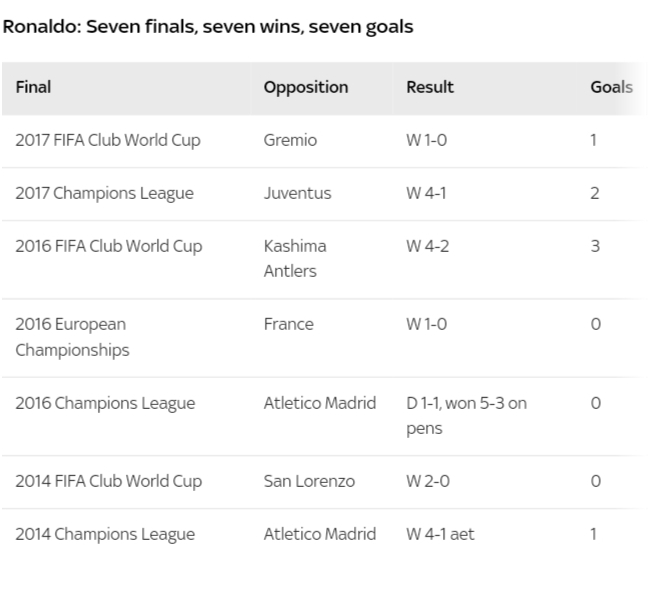Click the table title 'Ronaldo: Seven finals' heading

point(208,27)
